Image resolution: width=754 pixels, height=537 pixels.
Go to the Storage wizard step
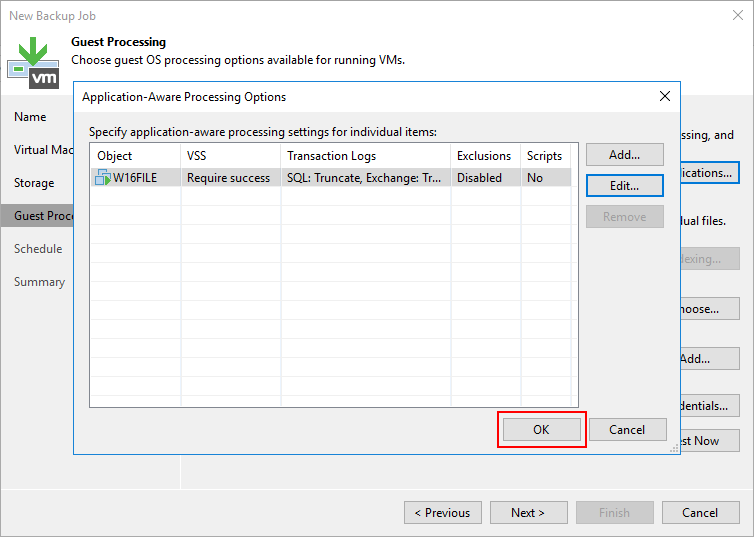click(x=34, y=183)
